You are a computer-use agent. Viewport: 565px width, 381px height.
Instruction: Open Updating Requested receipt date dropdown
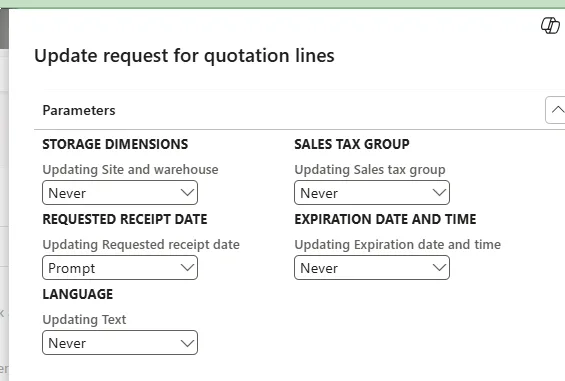[x=120, y=268]
